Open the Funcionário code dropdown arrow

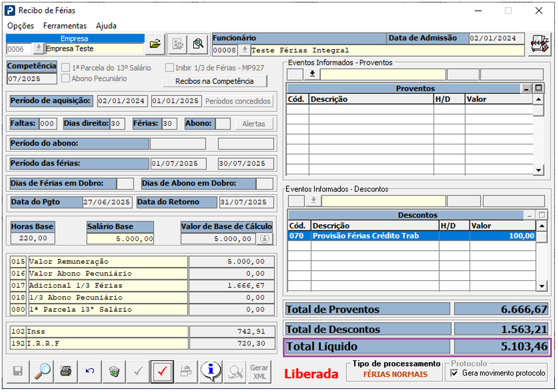[x=245, y=50]
